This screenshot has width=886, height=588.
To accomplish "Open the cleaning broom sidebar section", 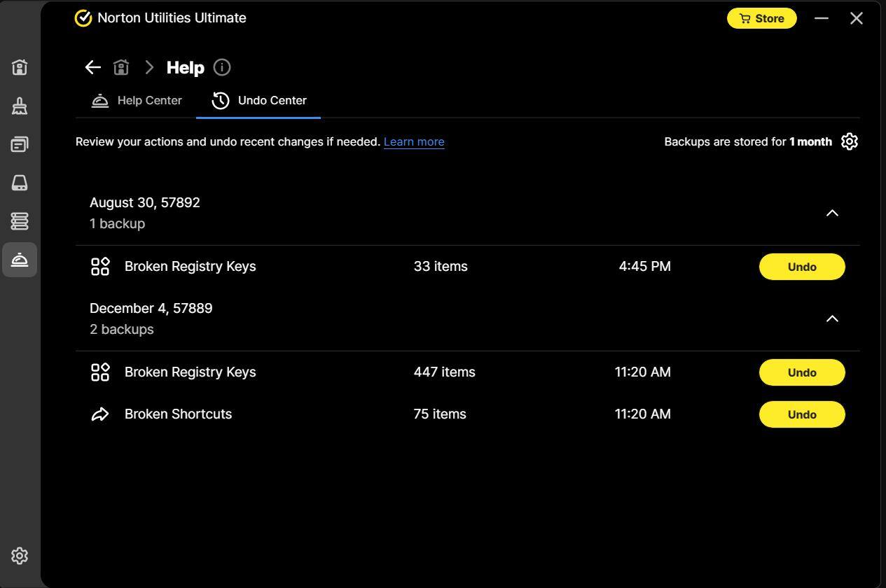I will [x=20, y=106].
